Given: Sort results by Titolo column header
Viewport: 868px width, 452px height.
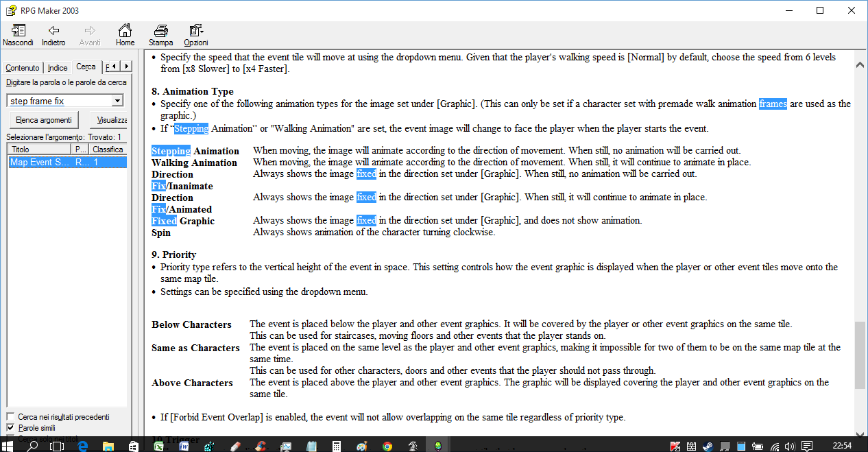Looking at the screenshot, I should tap(39, 149).
